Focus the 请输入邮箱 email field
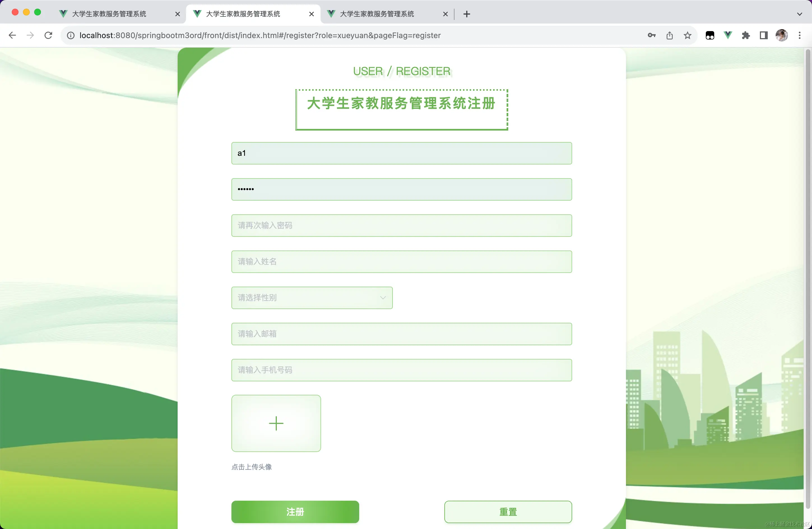The image size is (812, 529). (402, 334)
